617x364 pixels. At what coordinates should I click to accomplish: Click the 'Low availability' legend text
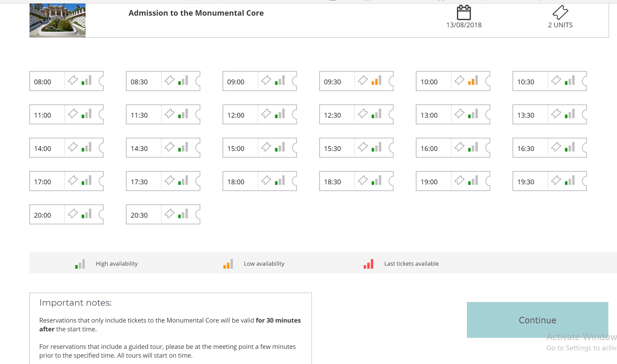point(264,264)
